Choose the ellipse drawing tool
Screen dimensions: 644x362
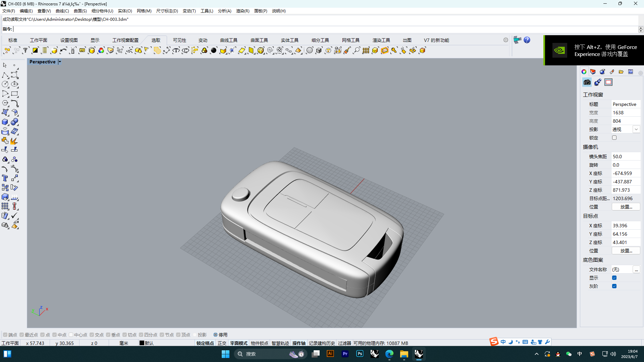click(14, 84)
